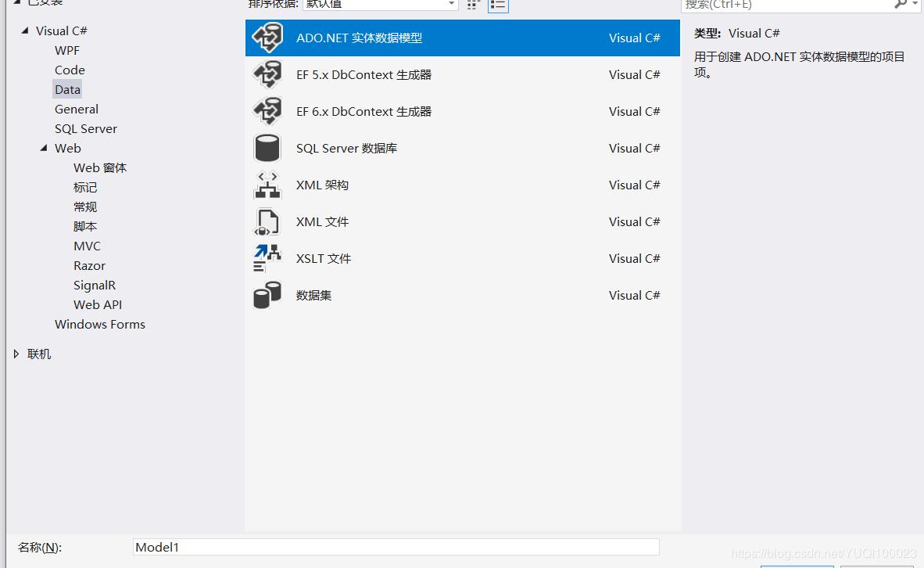Image resolution: width=924 pixels, height=568 pixels.
Task: Select the 常规 category under Web
Action: point(85,207)
